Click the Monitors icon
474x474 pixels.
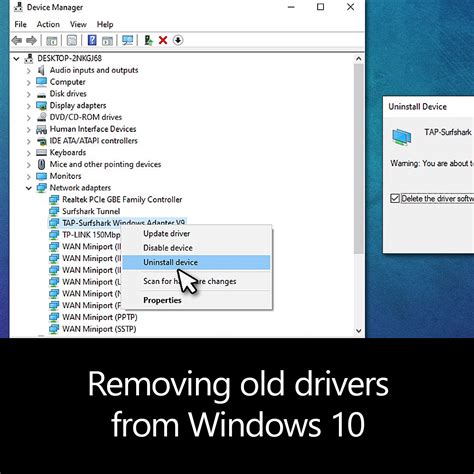click(x=41, y=176)
